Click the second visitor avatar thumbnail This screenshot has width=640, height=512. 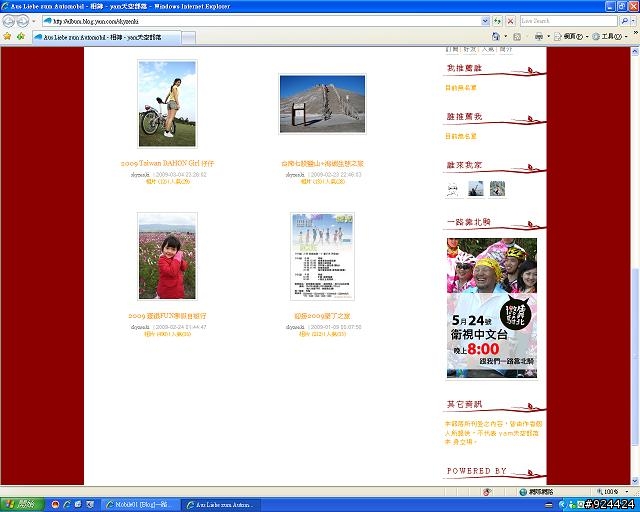(476, 189)
